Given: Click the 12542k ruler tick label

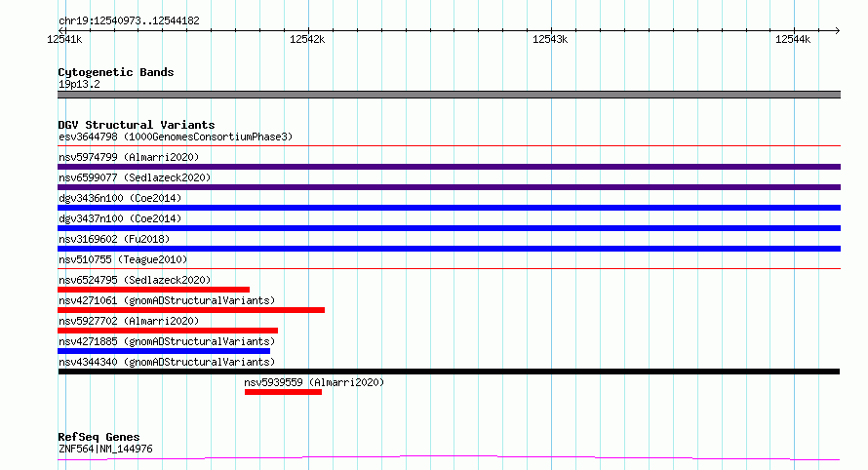Looking at the screenshot, I should [307, 39].
